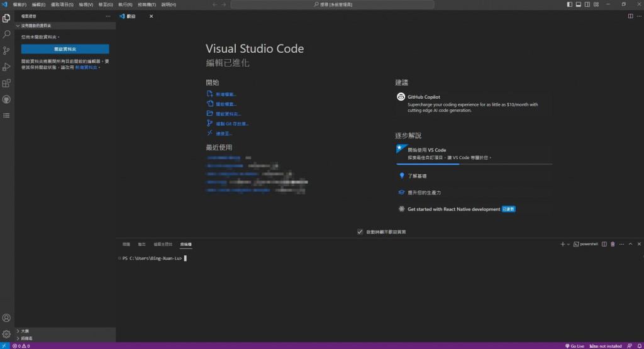Open the '了解基礎' walkthrough
The width and height of the screenshot is (644, 349).
pyautogui.click(x=417, y=175)
